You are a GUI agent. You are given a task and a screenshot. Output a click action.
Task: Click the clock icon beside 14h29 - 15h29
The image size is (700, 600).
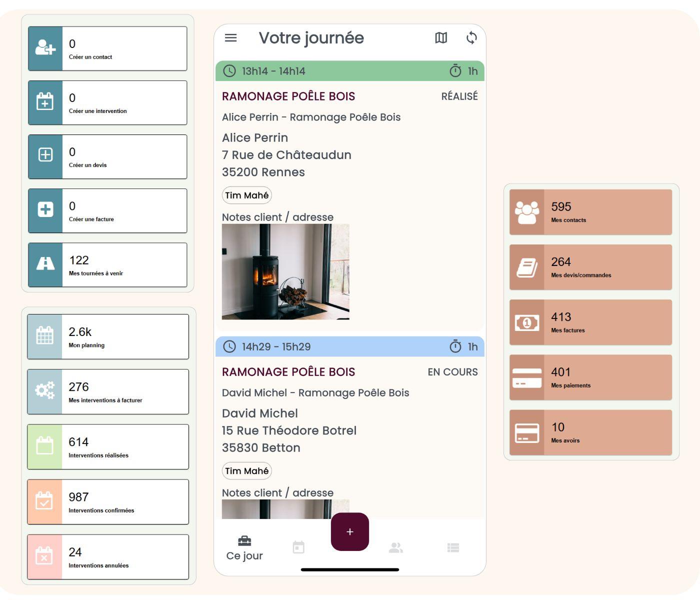[x=229, y=346]
